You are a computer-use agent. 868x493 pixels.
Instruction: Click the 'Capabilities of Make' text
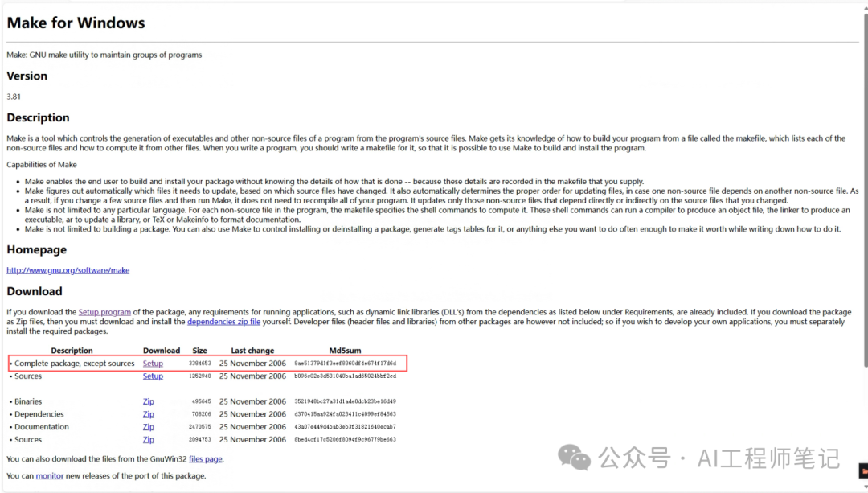click(42, 165)
